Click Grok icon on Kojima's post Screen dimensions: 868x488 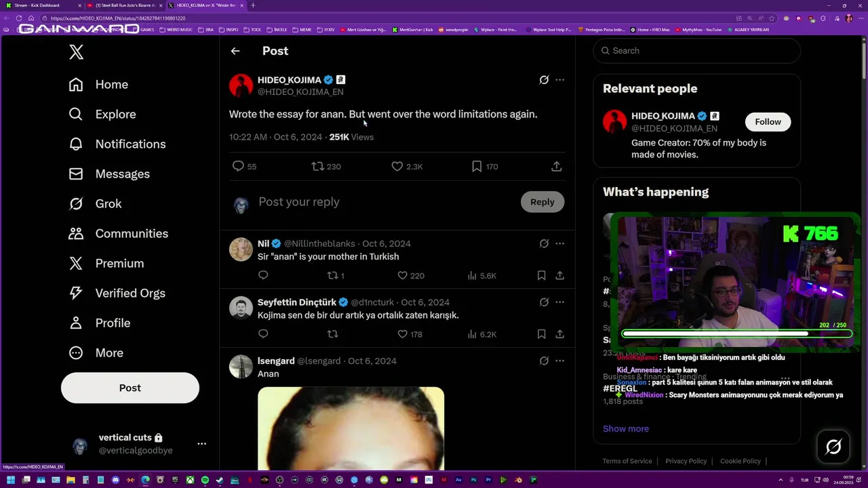(x=544, y=80)
